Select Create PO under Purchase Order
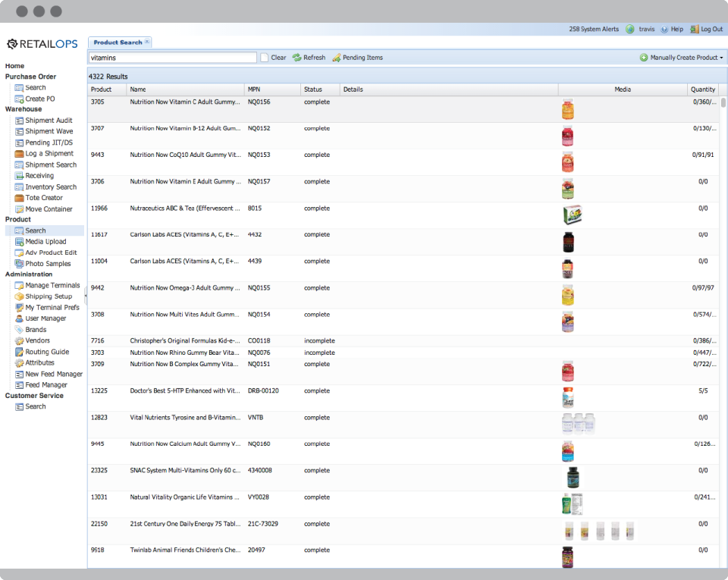728x580 pixels. click(39, 99)
